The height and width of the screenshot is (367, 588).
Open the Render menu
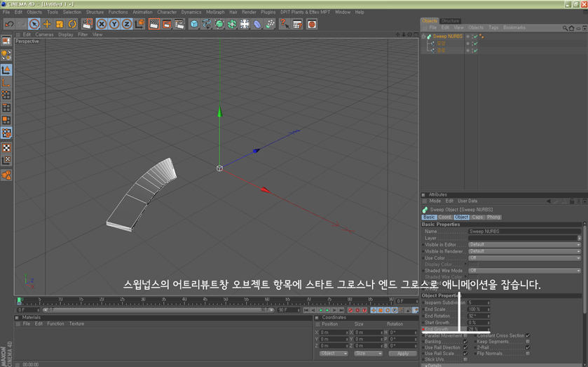[x=249, y=12]
